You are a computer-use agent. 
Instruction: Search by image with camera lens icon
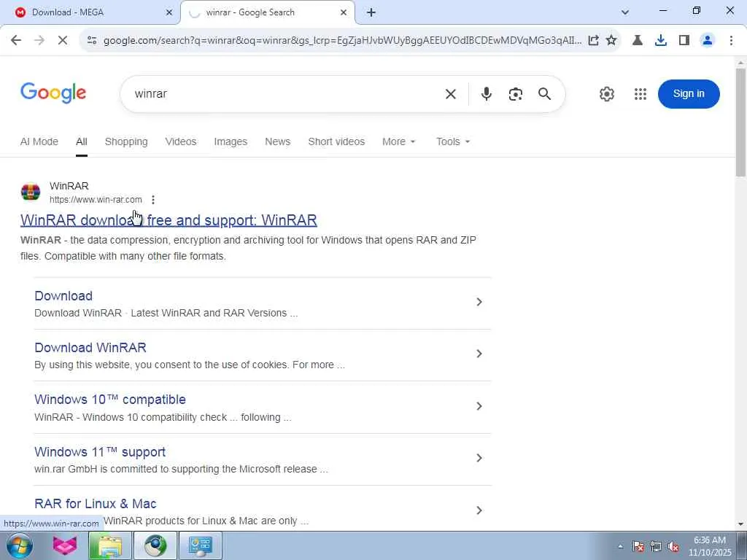[x=516, y=94]
